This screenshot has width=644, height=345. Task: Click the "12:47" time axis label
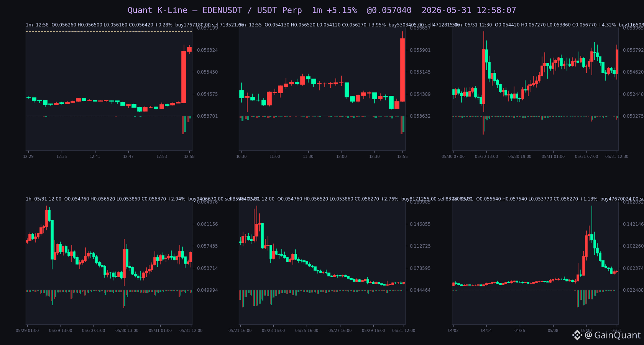pos(128,156)
